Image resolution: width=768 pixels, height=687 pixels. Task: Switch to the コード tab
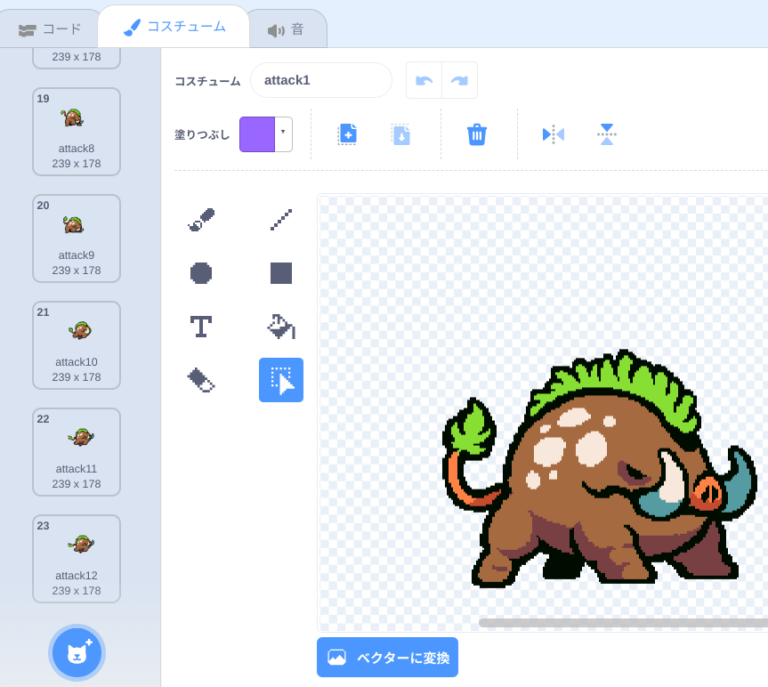49,29
